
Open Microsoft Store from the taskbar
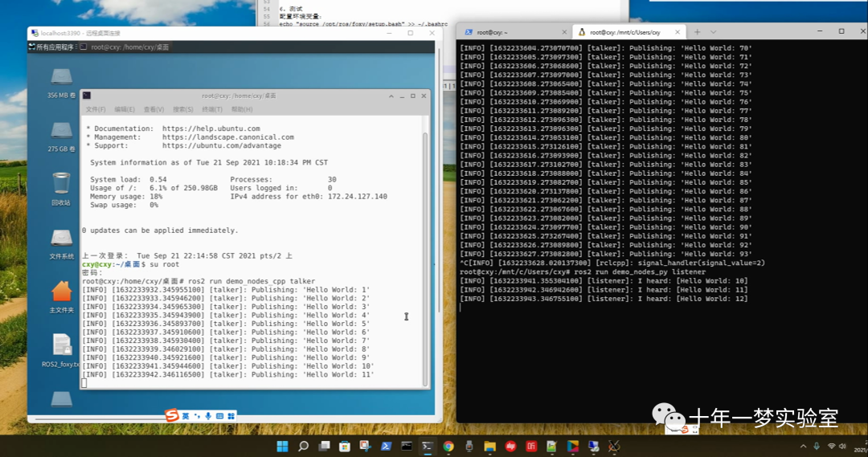click(x=345, y=446)
